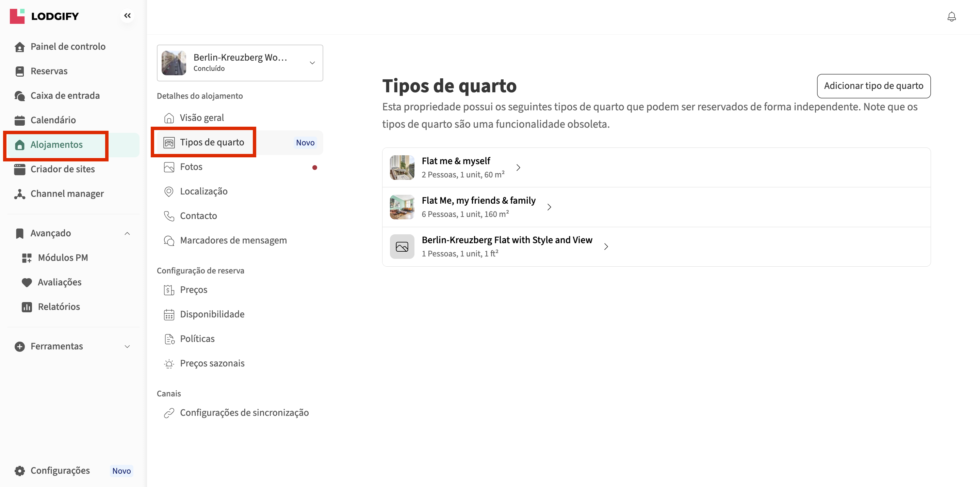Image resolution: width=980 pixels, height=487 pixels.
Task: Click Relatórios bar chart icon
Action: pyautogui.click(x=27, y=307)
